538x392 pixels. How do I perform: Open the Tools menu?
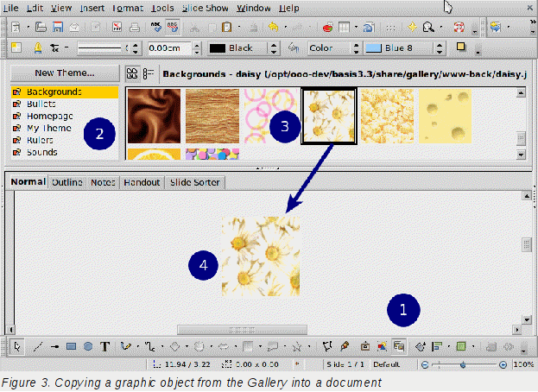click(x=162, y=8)
